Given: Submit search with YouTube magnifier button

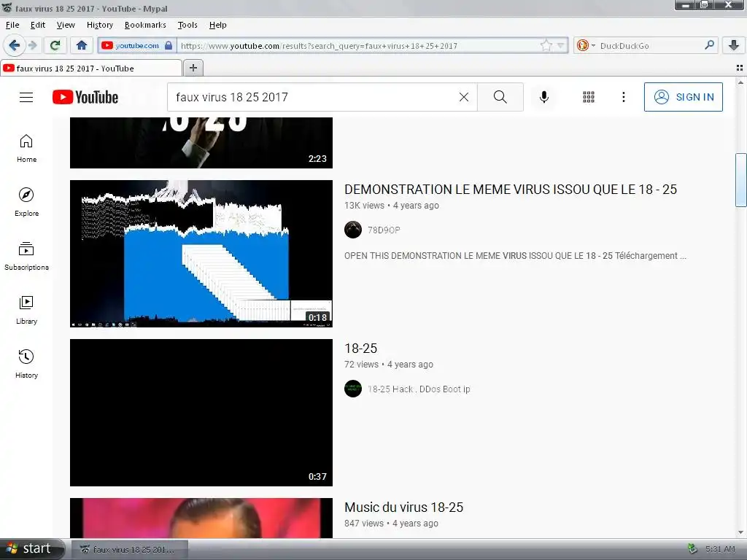Looking at the screenshot, I should pyautogui.click(x=500, y=97).
